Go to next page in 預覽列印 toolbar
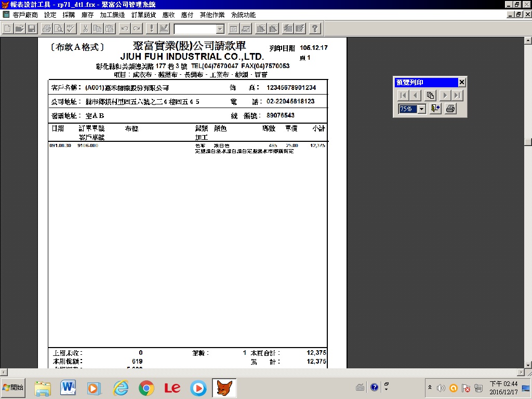Viewport: 532px width, 399px height. [445, 96]
